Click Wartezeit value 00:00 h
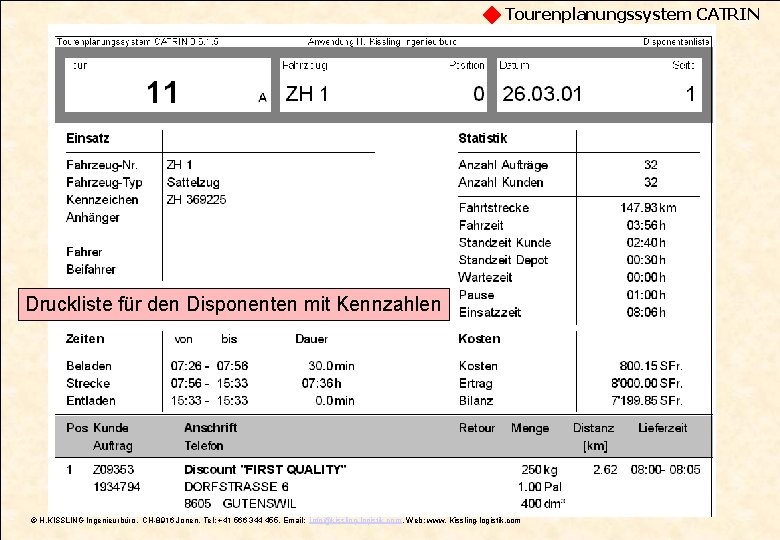This screenshot has height=540, width=780. tap(646, 277)
